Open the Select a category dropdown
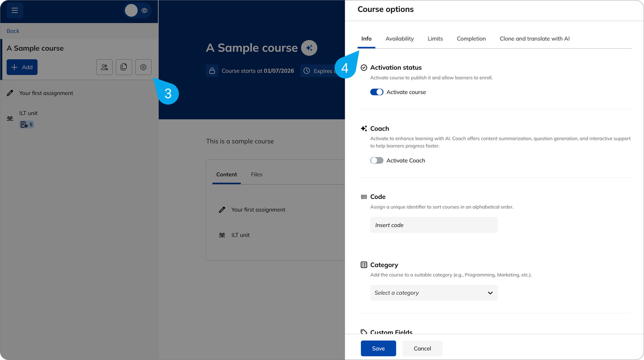Viewport: 644px width, 360px height. [x=433, y=293]
